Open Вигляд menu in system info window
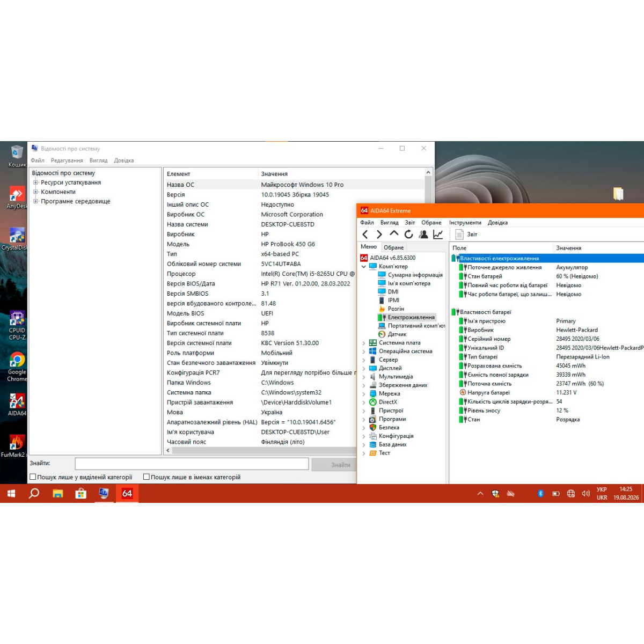This screenshot has height=644, width=644. (x=99, y=160)
